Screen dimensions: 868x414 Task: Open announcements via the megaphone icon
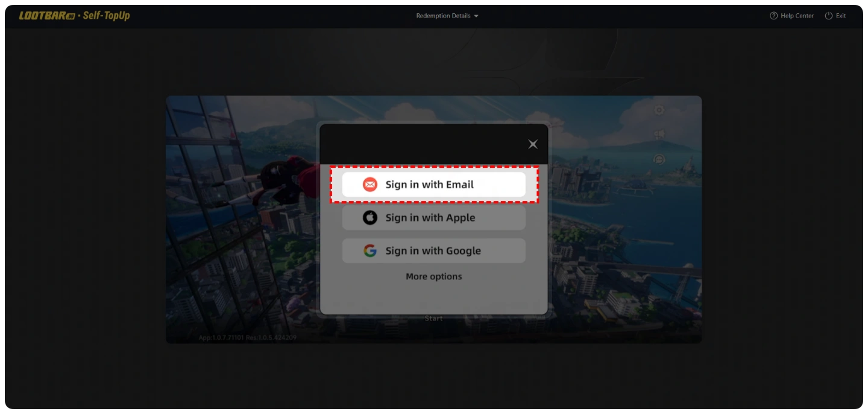(659, 134)
